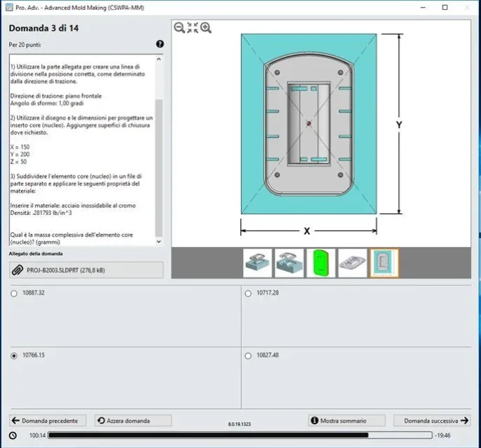Click the zoom out magnifier icon
481x448 pixels.
(179, 27)
